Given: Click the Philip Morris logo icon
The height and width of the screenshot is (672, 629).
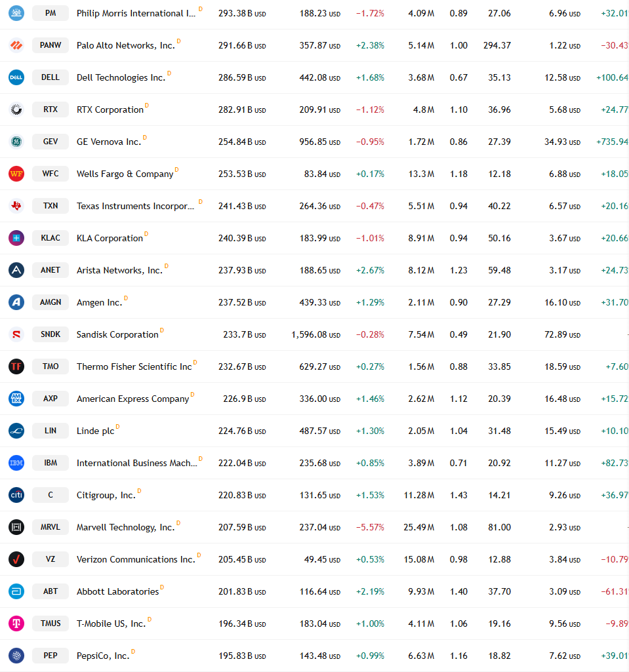Looking at the screenshot, I should click(x=16, y=13).
